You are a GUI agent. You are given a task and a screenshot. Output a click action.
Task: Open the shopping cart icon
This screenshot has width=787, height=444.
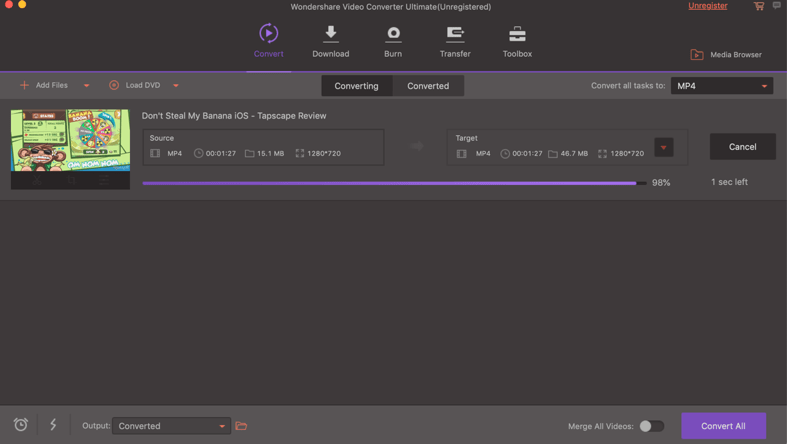759,6
